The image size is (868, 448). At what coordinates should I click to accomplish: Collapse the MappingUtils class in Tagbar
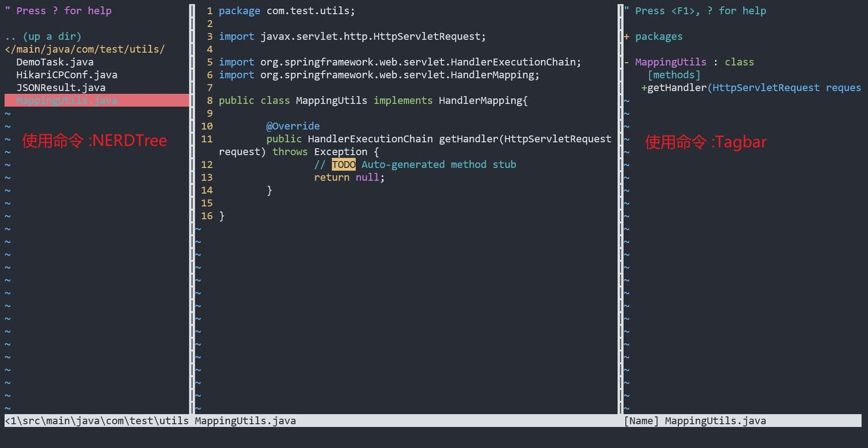(625, 61)
